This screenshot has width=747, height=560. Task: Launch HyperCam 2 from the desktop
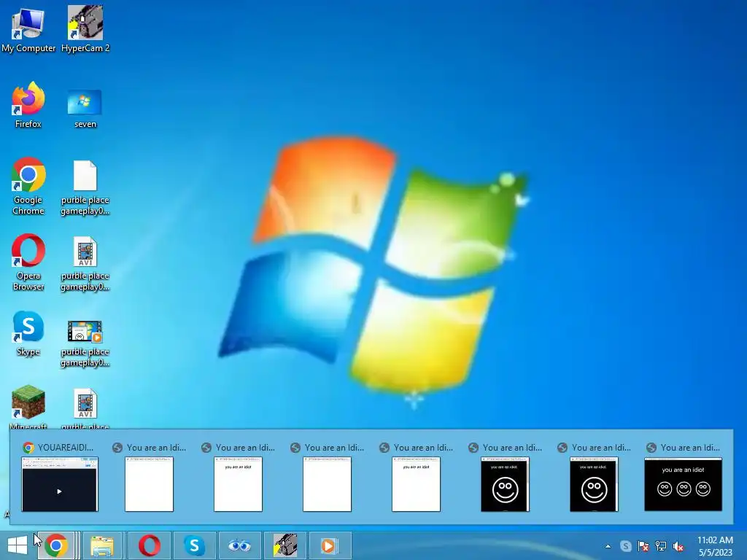click(x=85, y=29)
